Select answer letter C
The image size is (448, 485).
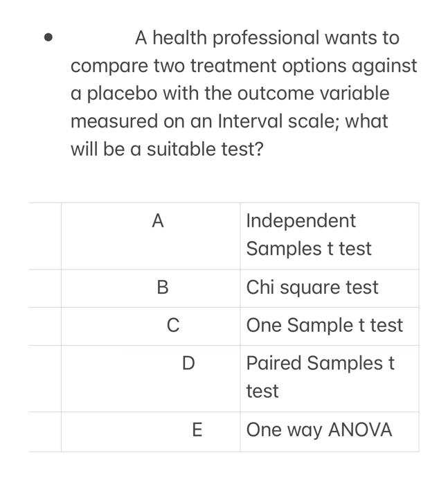173,326
